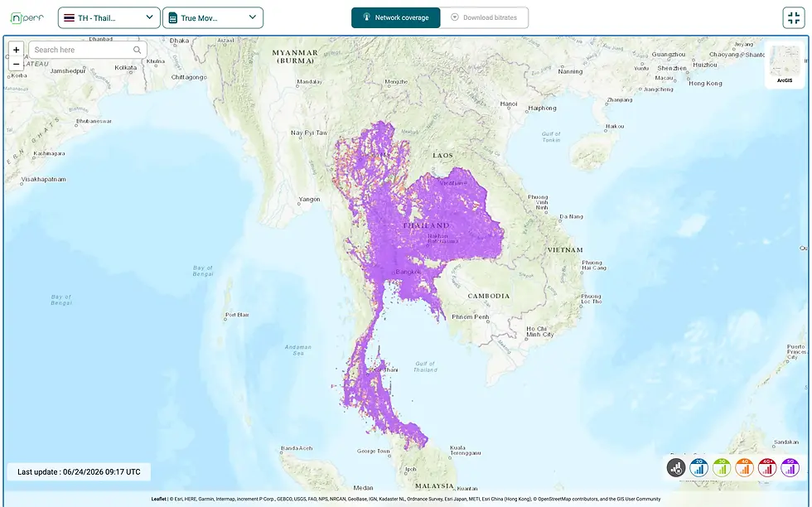This screenshot has width=812, height=507.
Task: Click the Mandalay city label
Action: point(309,82)
